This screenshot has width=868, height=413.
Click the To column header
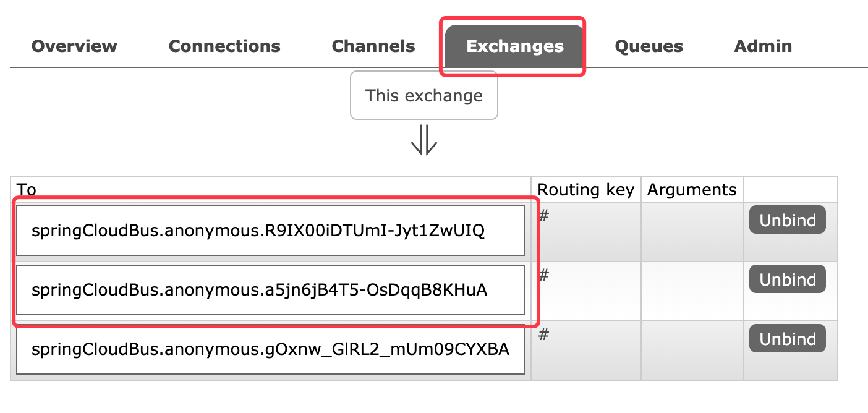click(27, 189)
